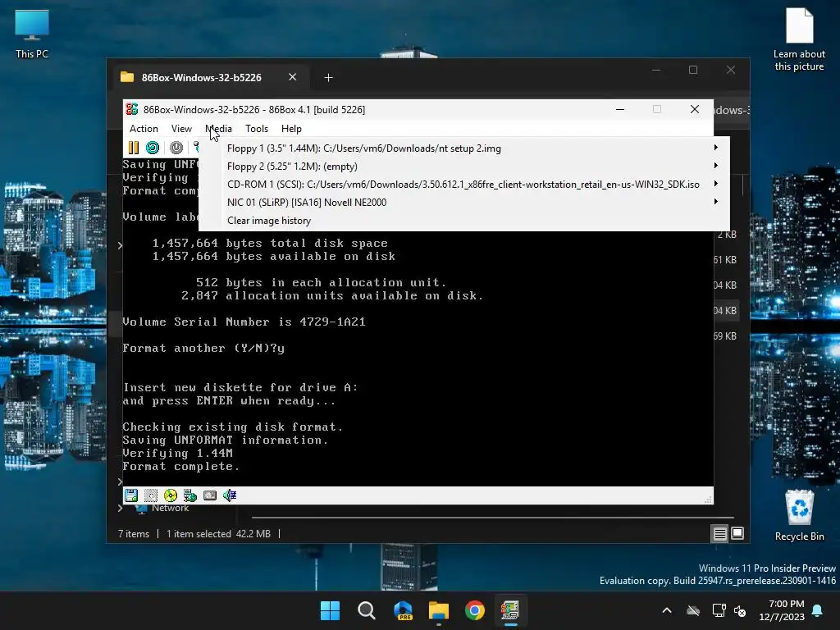Add a new File Explorer tab
840x630 pixels.
[328, 78]
